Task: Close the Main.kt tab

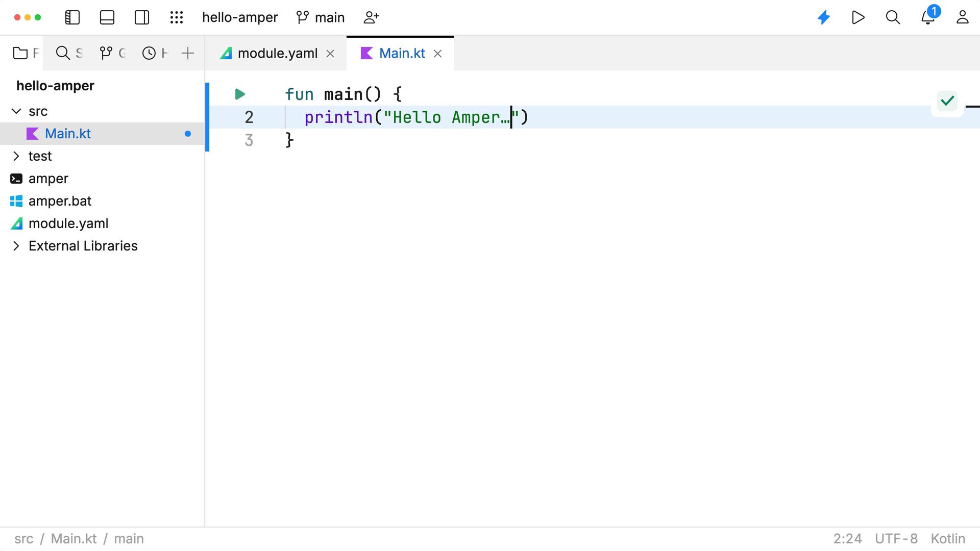Action: (437, 54)
